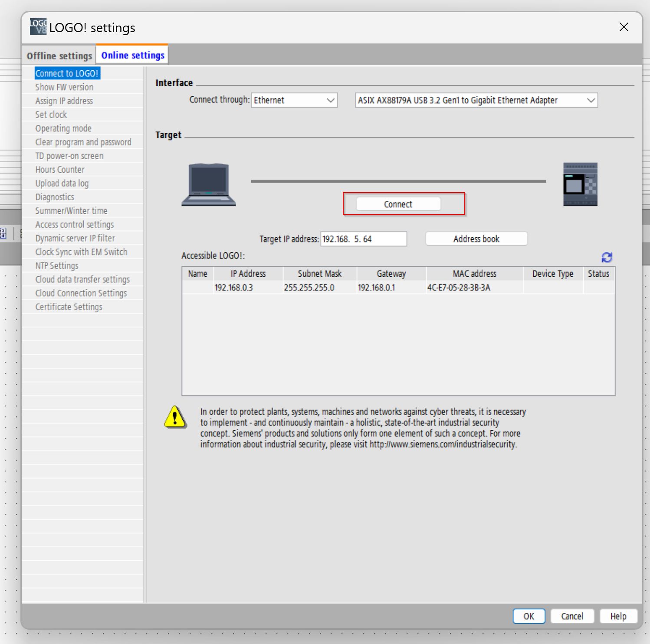Click the Name column header

(198, 274)
